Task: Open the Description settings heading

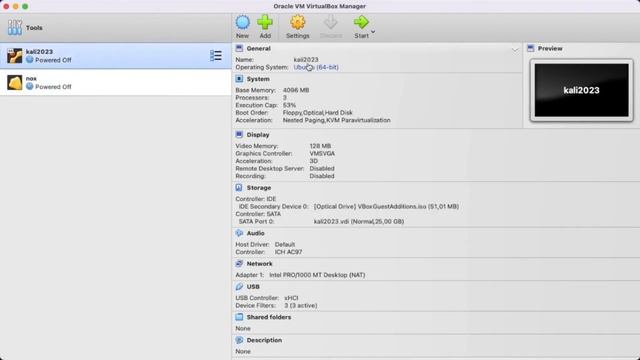Action: tap(264, 340)
